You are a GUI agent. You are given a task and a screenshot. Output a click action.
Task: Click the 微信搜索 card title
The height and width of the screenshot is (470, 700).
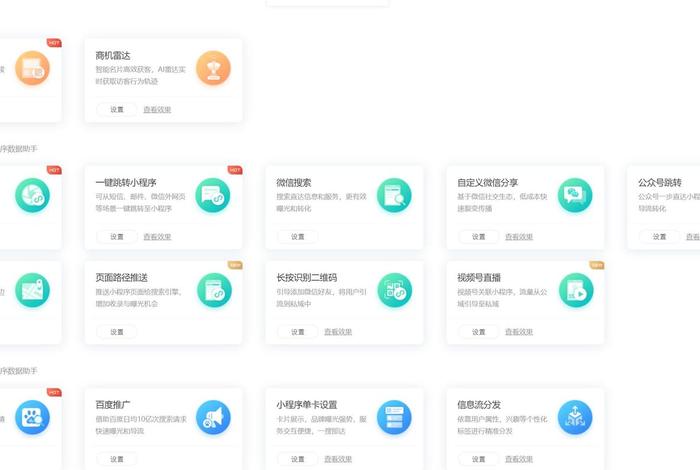point(293,183)
